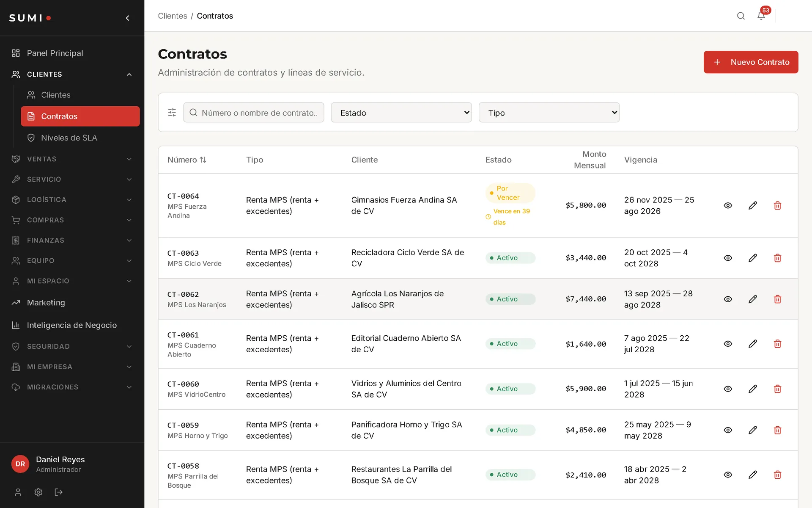The image size is (812, 508).
Task: Open the global search magnifier icon
Action: (741, 16)
